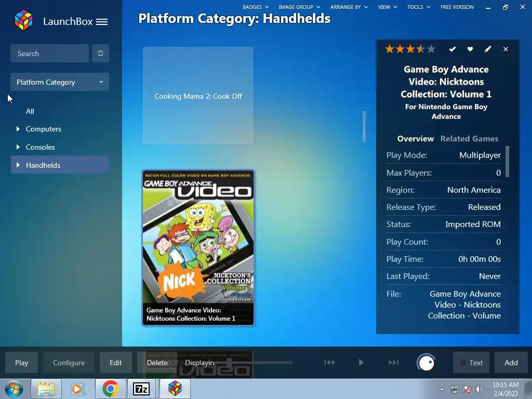Click the round volume knob control

click(x=426, y=363)
